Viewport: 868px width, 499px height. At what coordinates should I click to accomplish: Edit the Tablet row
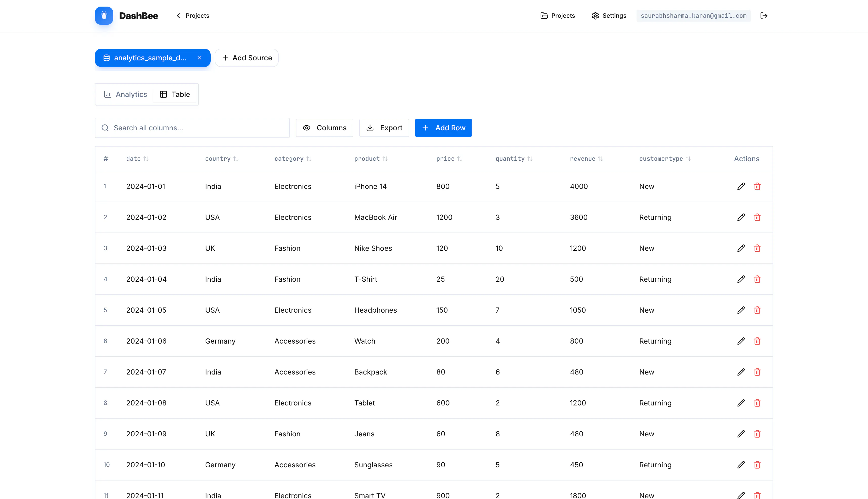click(741, 403)
